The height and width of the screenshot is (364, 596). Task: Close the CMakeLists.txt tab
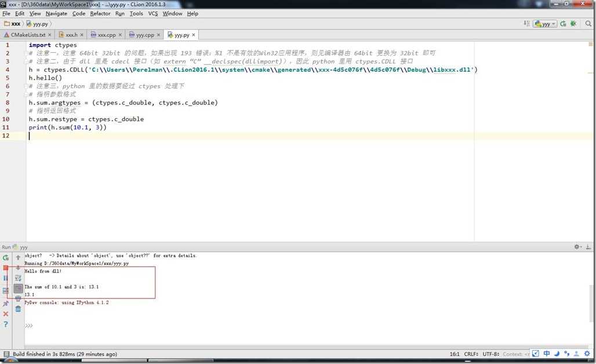coord(49,35)
